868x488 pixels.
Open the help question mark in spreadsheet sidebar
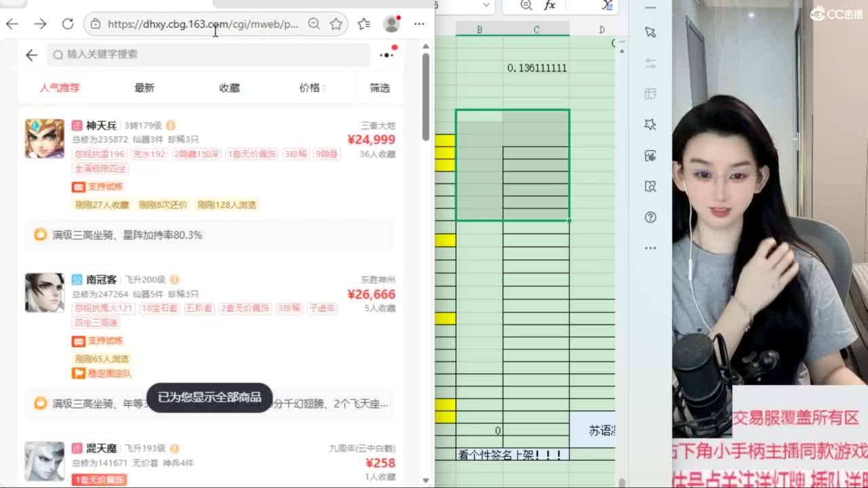pyautogui.click(x=650, y=218)
